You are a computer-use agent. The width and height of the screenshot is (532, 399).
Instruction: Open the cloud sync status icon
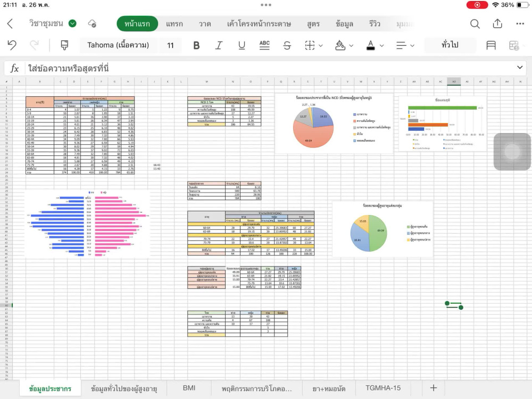pyautogui.click(x=92, y=23)
